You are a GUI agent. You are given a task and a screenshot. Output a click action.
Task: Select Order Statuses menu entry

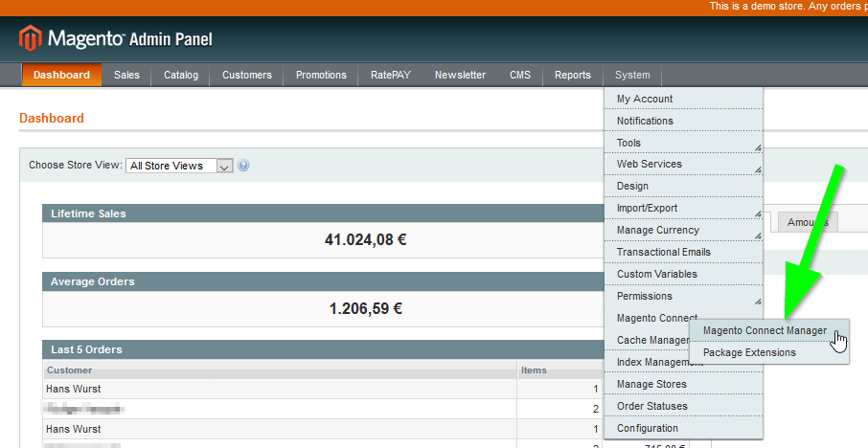[683, 407]
